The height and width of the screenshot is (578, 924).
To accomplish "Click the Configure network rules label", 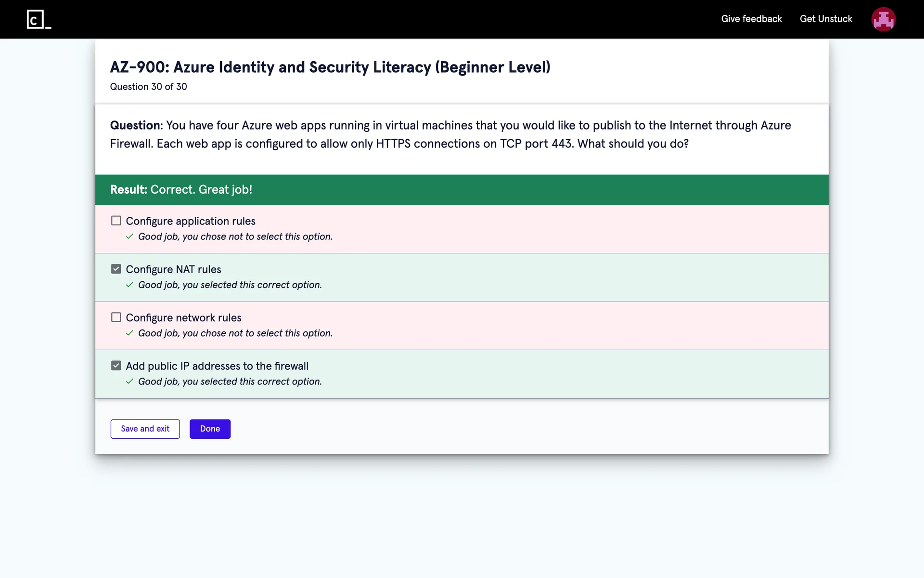I will 183,318.
